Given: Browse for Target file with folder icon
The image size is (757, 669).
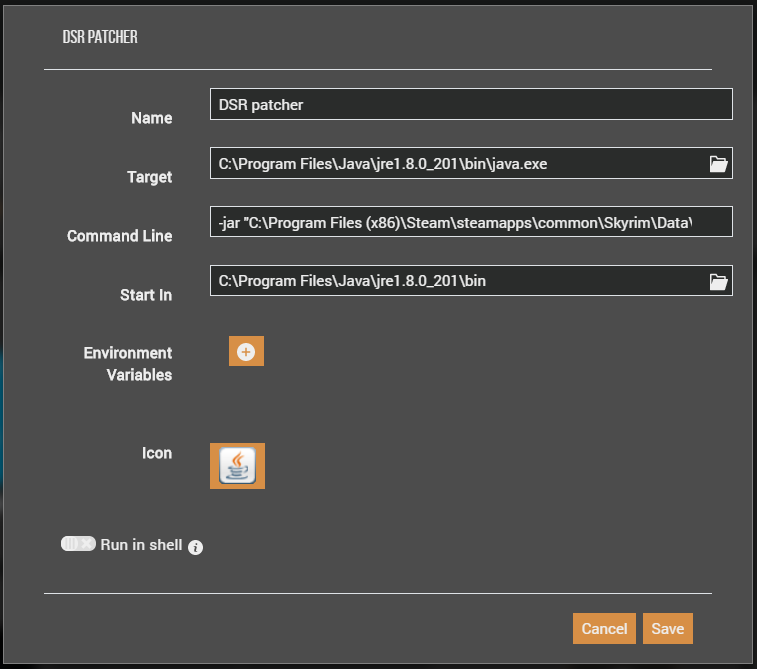Looking at the screenshot, I should click(718, 164).
